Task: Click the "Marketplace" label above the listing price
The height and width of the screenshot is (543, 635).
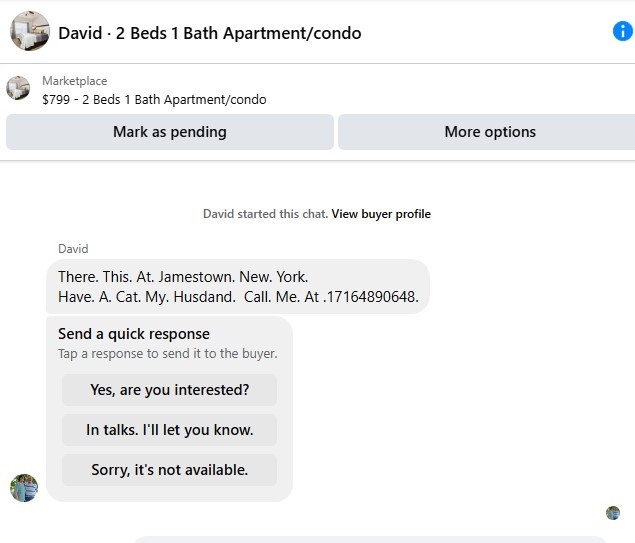Action: click(75, 81)
